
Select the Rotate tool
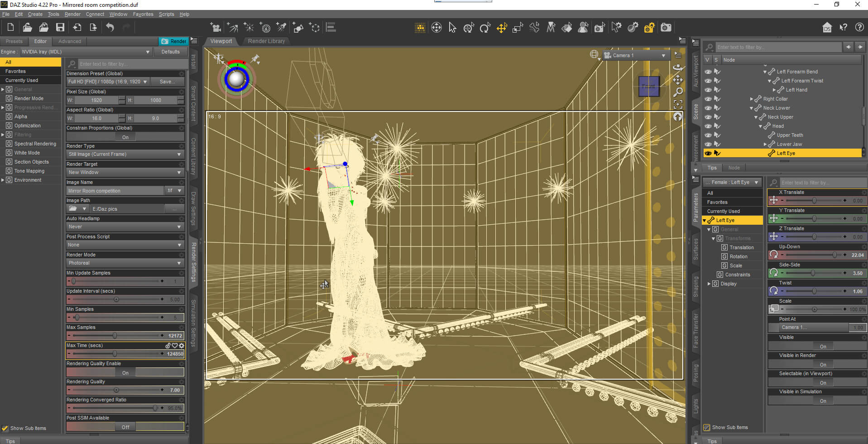pos(485,28)
